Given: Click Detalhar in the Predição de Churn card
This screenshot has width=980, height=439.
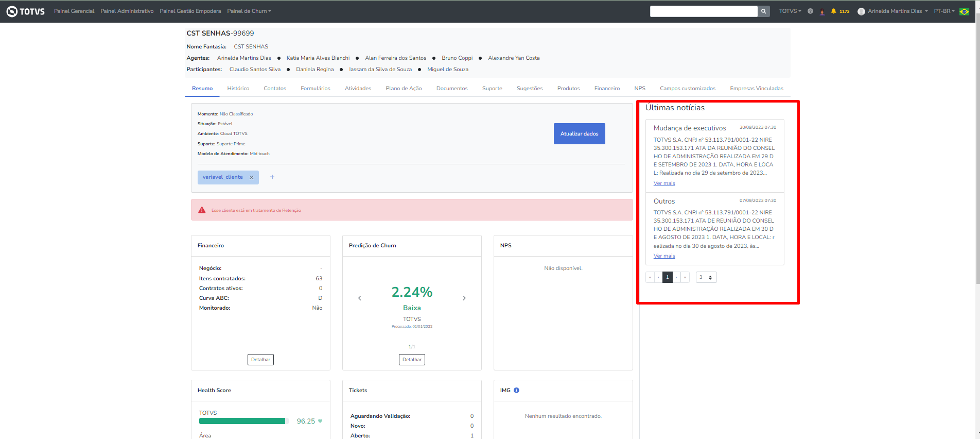Looking at the screenshot, I should tap(412, 360).
